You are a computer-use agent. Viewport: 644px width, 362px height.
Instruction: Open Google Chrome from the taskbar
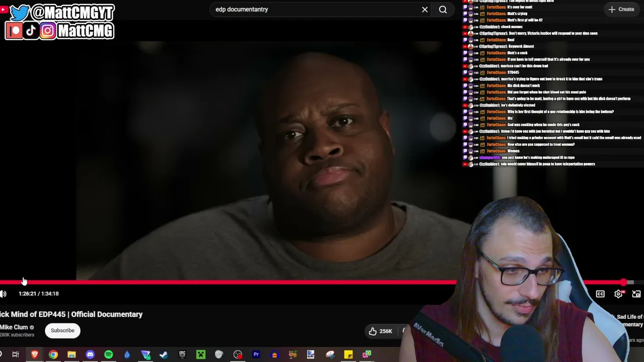tap(53, 354)
